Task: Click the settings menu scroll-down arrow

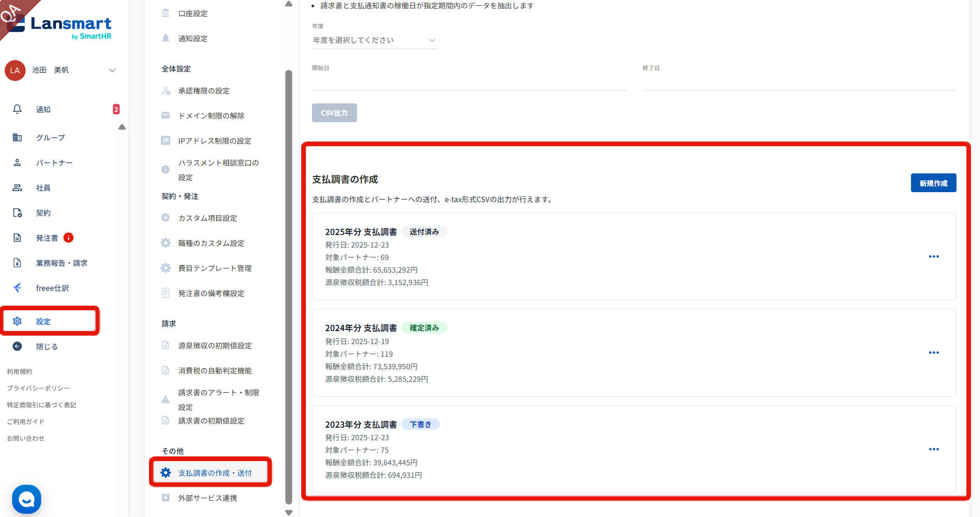Action: (289, 513)
